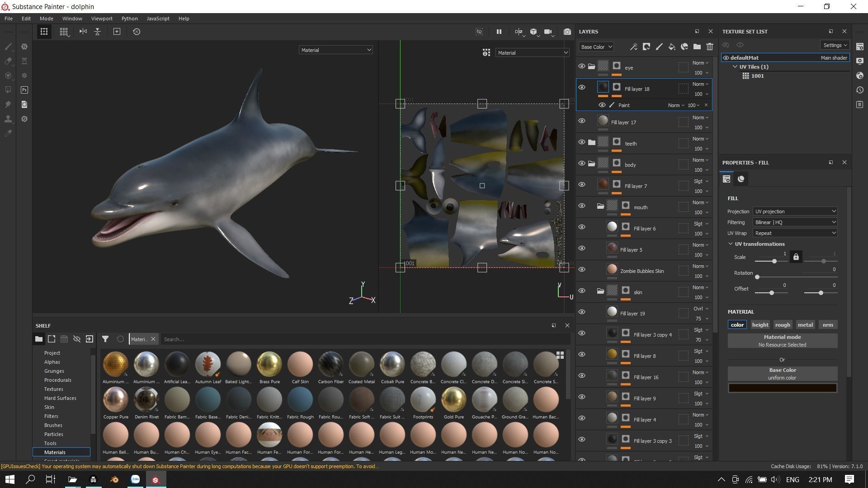Toggle the color material channel button
Screen dimensions: 868x488
(737, 324)
